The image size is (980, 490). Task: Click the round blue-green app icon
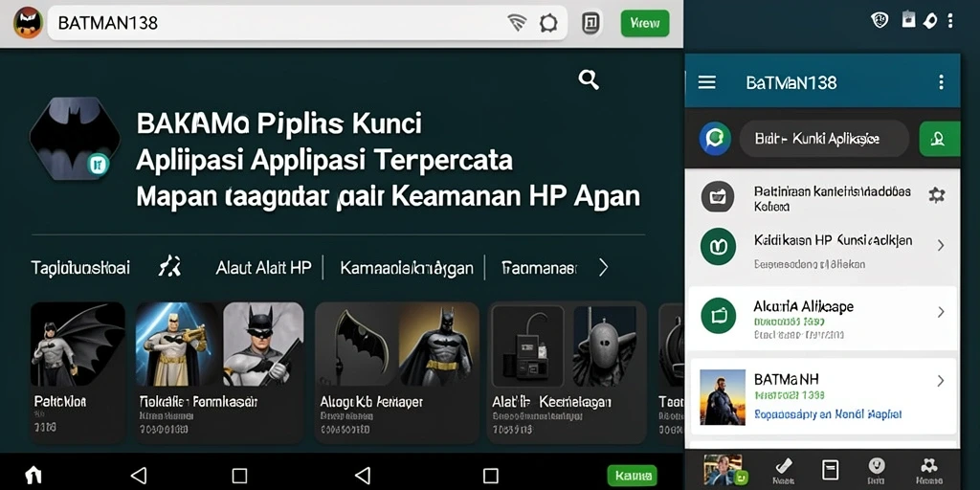[715, 139]
